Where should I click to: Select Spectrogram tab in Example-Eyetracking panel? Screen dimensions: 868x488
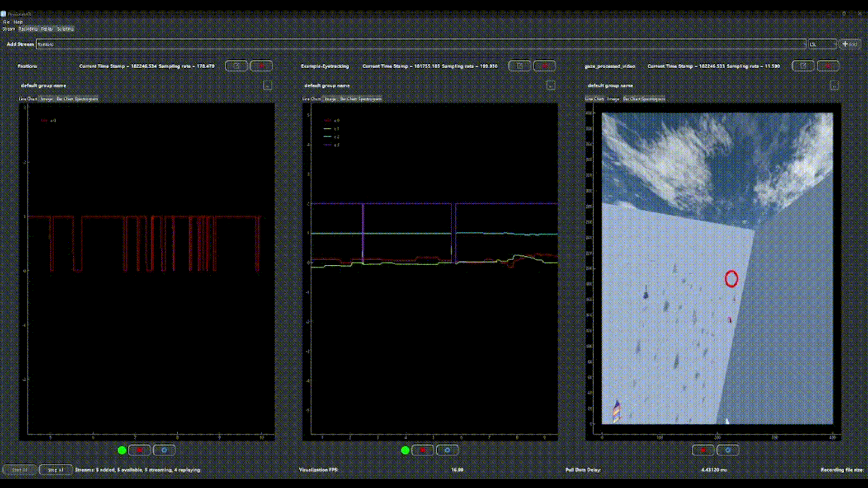[370, 99]
